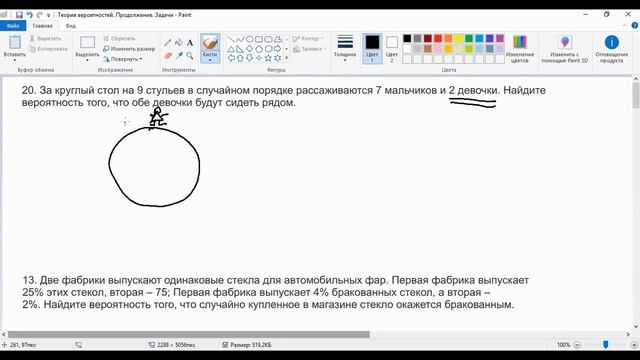The width and height of the screenshot is (640, 360).
Task: Expand the Выделить selection dropdown
Action: coord(87,60)
